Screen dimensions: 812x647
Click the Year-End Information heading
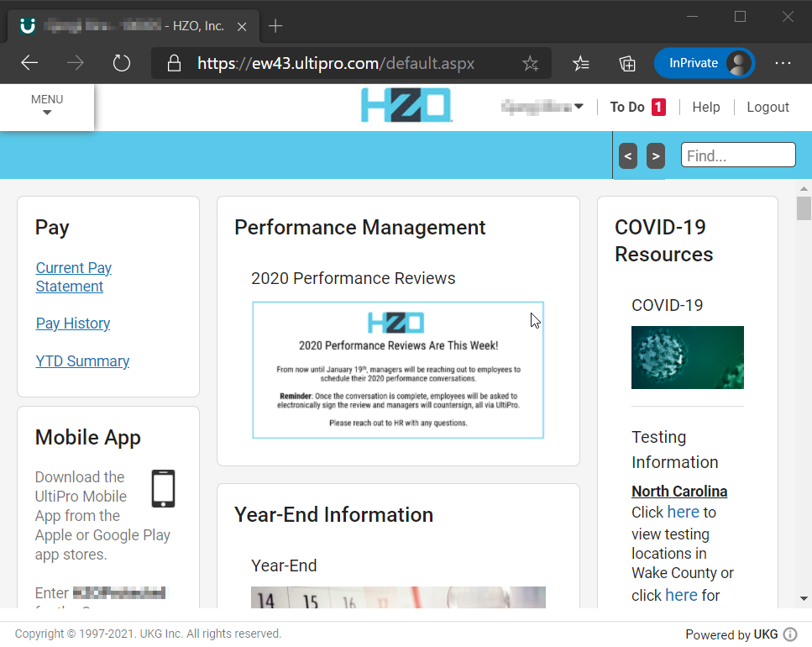(333, 515)
